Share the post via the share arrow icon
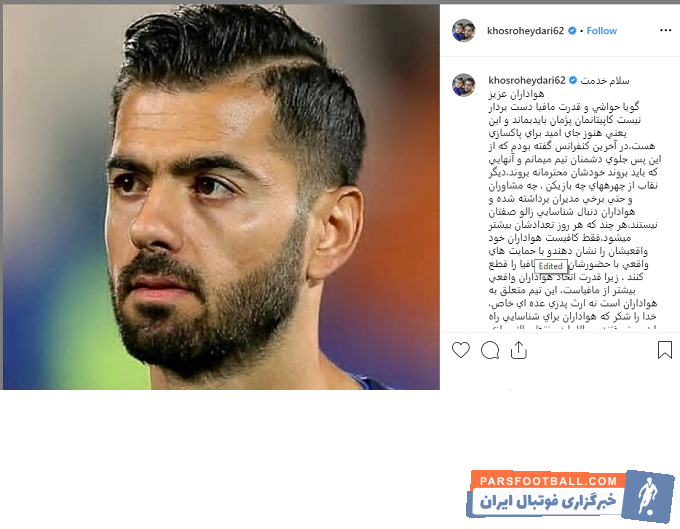Viewport: 680px width, 529px height. point(519,350)
